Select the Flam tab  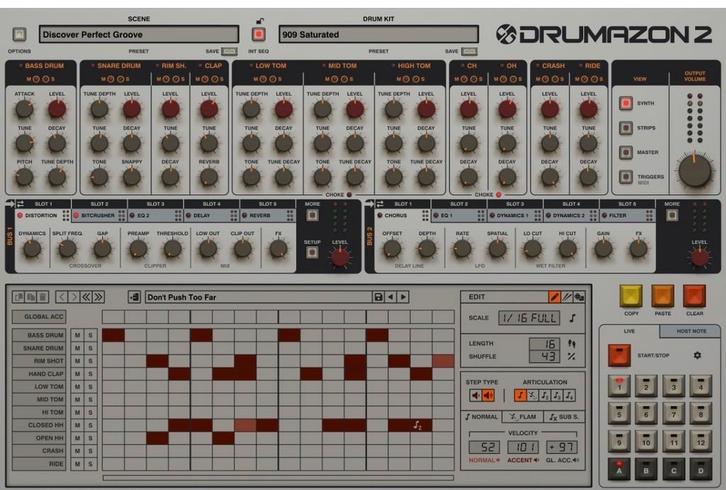coord(523,417)
